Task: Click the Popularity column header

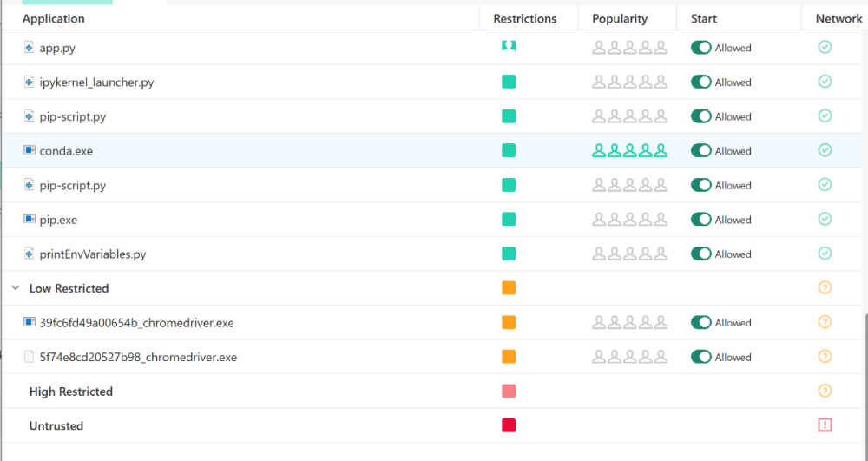Action: [x=620, y=18]
